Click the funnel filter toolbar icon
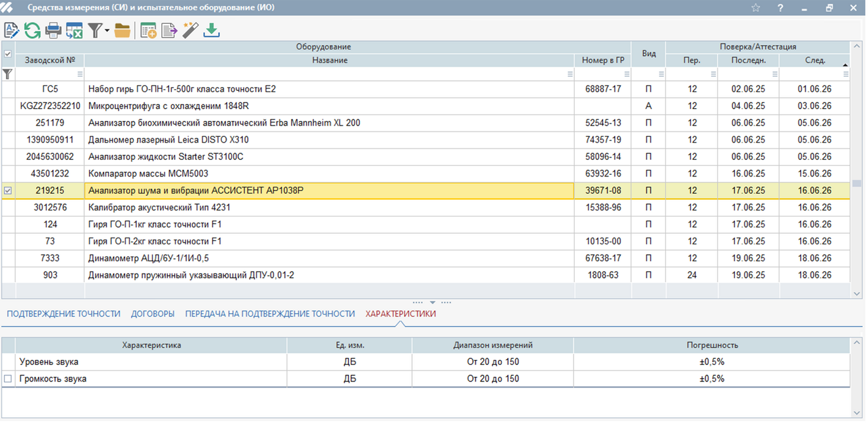Viewport: 868px width, 425px height. tap(95, 30)
